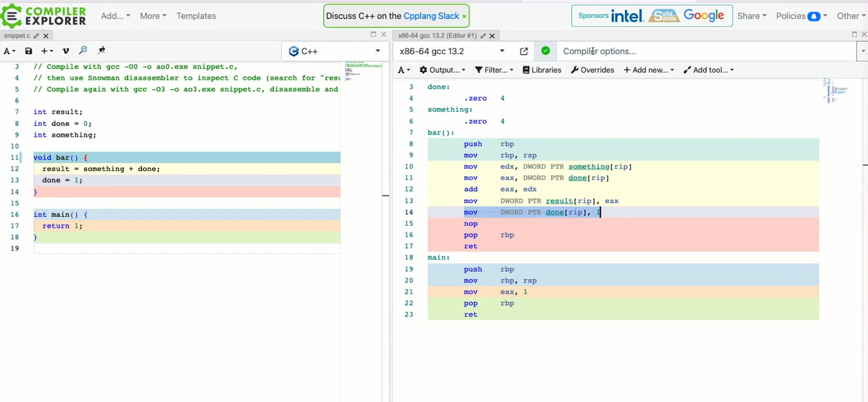Click into the Compiler options field

704,51
